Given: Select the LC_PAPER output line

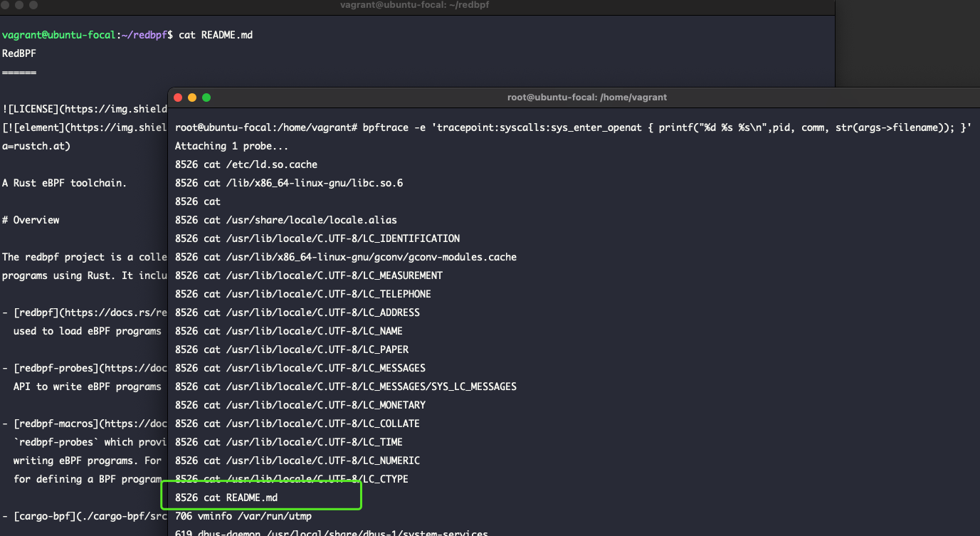Looking at the screenshot, I should tap(292, 350).
